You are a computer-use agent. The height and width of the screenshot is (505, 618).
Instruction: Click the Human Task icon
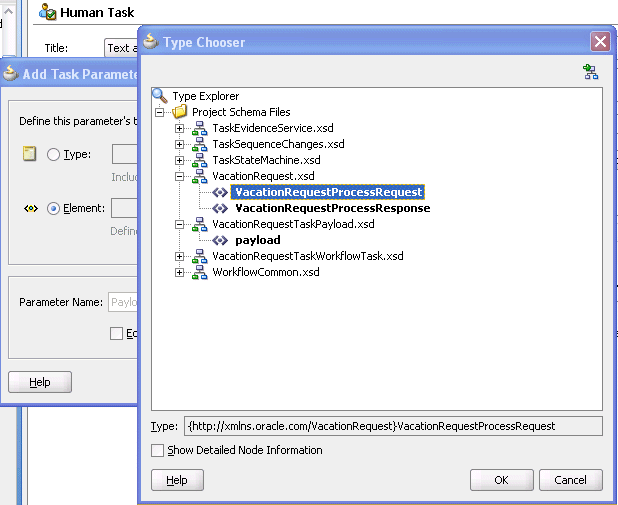(x=48, y=12)
